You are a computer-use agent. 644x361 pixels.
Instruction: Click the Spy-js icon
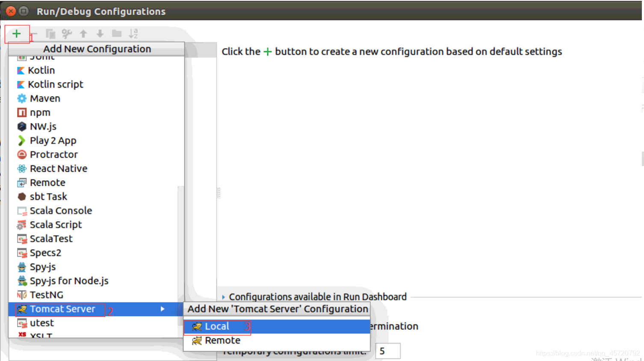click(22, 267)
